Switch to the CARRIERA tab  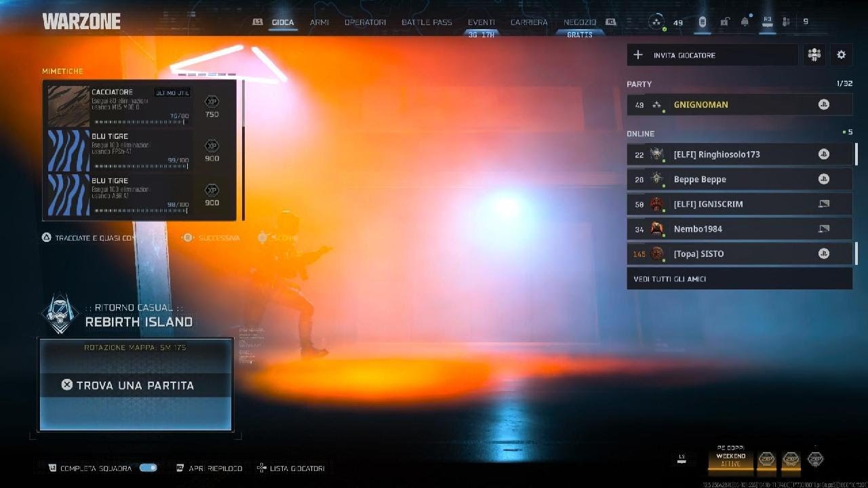click(x=529, y=22)
